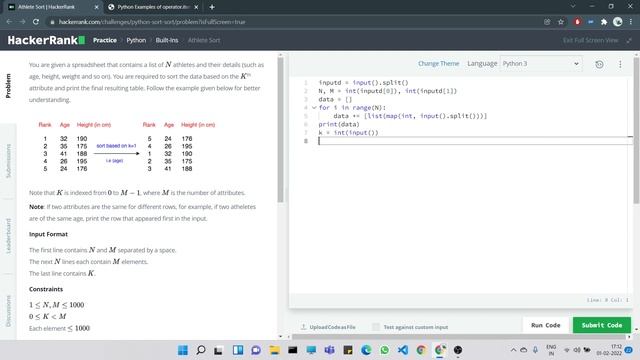Open a new browser tab
The image size is (640, 360).
212,7
